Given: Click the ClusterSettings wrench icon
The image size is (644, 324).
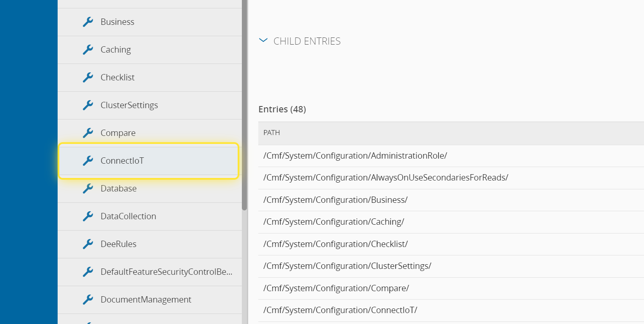Looking at the screenshot, I should point(88,105).
